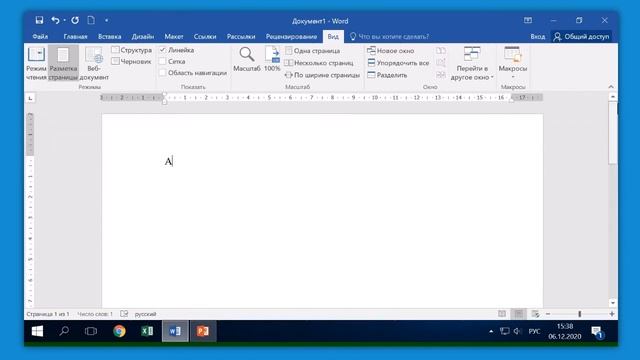
Task: Open the Макросы dropdown
Action: 513,63
